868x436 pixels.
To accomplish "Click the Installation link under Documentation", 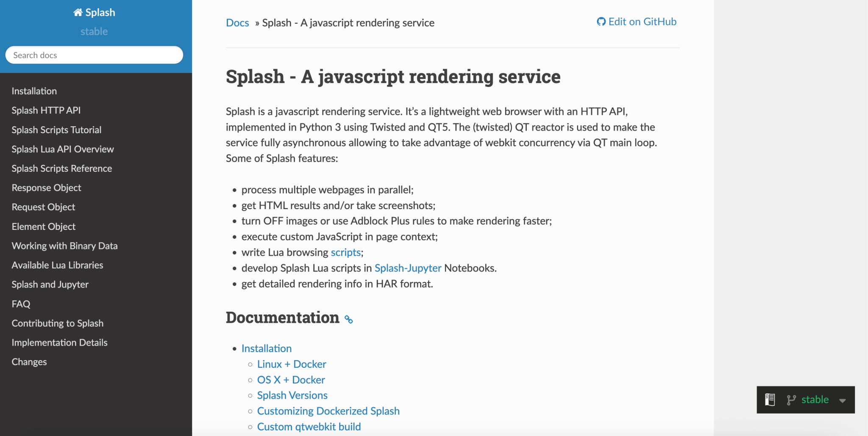I will coord(267,348).
